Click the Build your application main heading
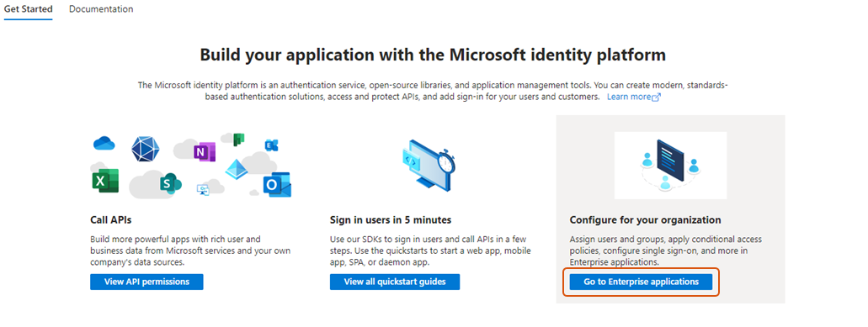 click(433, 55)
